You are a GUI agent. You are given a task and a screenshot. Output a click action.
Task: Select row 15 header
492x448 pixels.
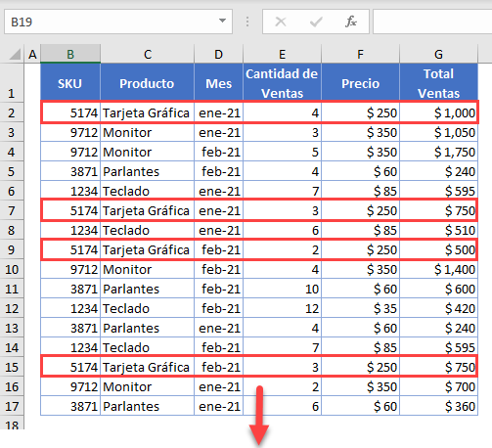point(12,367)
